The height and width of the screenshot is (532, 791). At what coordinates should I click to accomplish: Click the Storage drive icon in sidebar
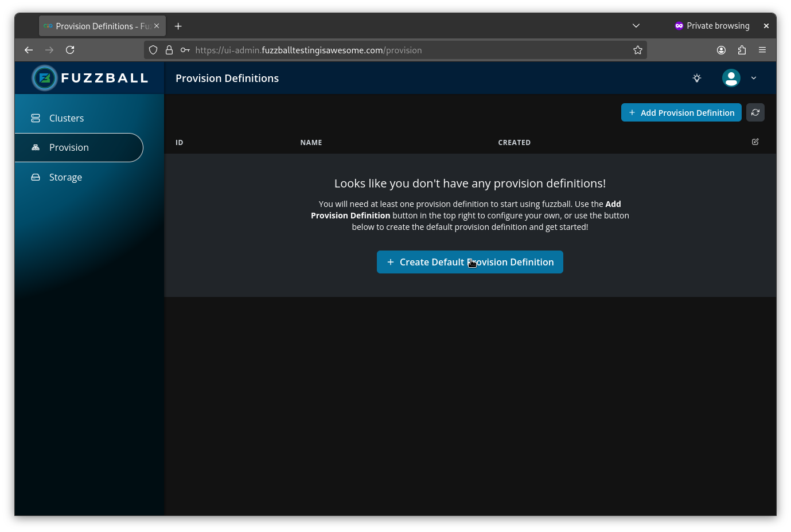tap(36, 177)
